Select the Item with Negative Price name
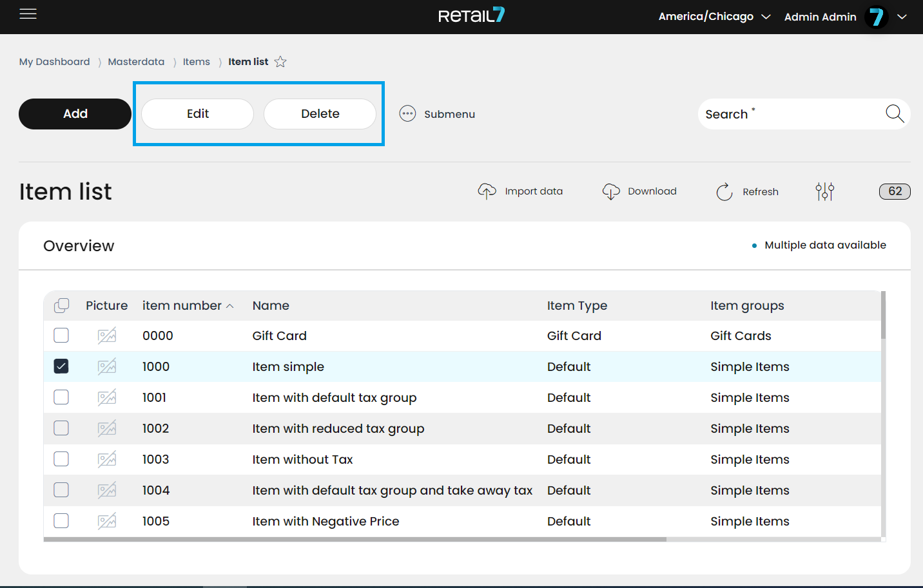 tap(325, 521)
